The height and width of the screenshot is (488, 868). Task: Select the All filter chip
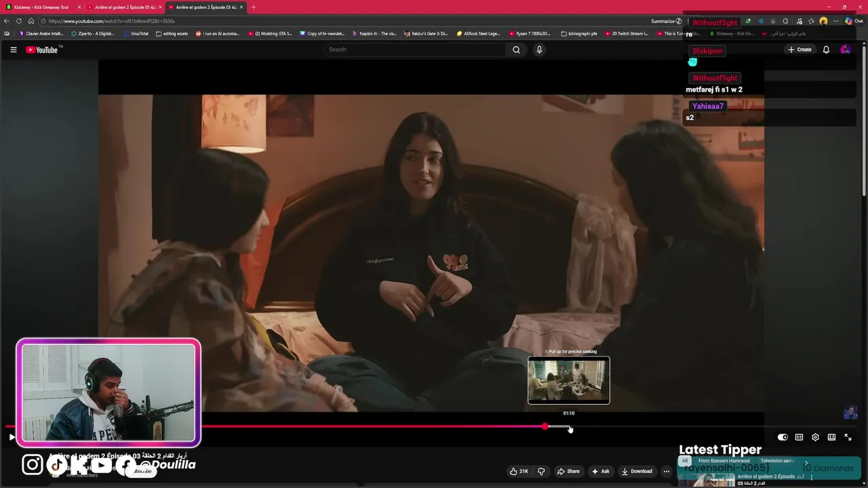(x=684, y=461)
